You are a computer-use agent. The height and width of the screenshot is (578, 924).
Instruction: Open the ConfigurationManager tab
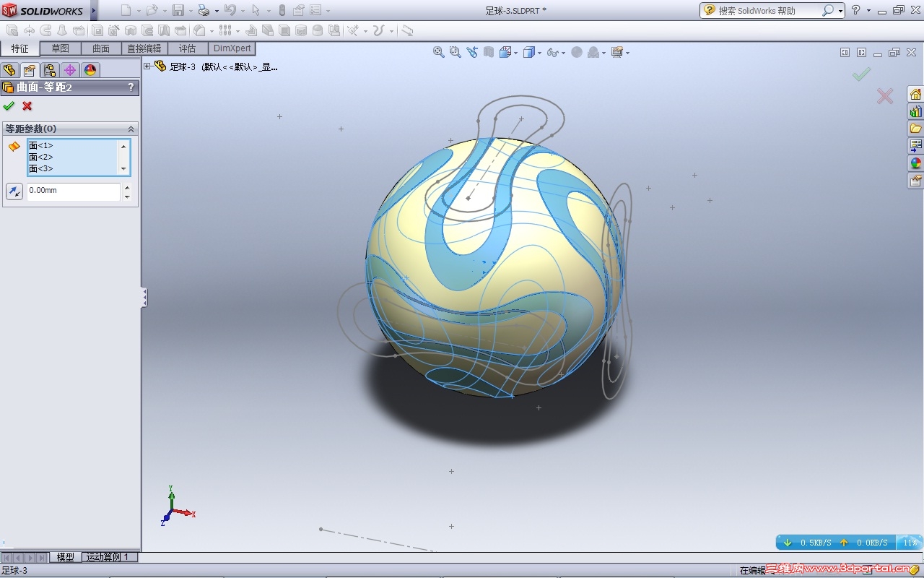pyautogui.click(x=50, y=70)
